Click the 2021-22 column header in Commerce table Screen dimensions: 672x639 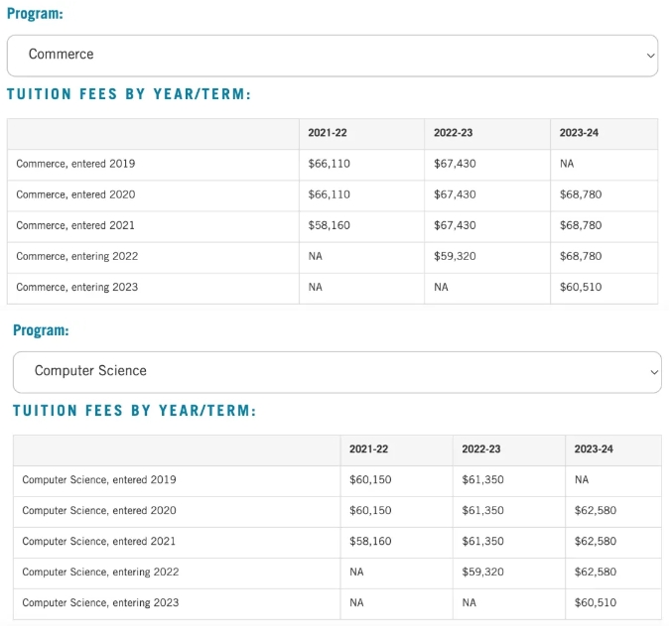point(328,133)
